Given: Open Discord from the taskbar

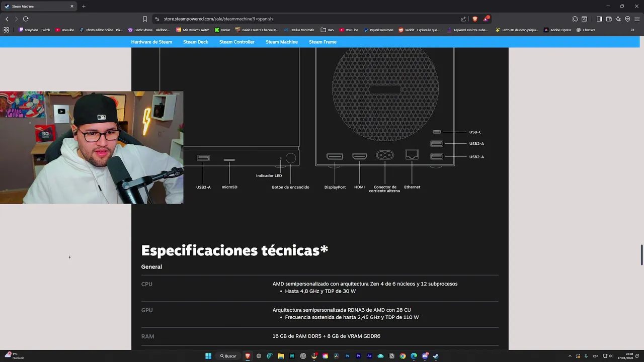Looking at the screenshot, I should (425, 356).
